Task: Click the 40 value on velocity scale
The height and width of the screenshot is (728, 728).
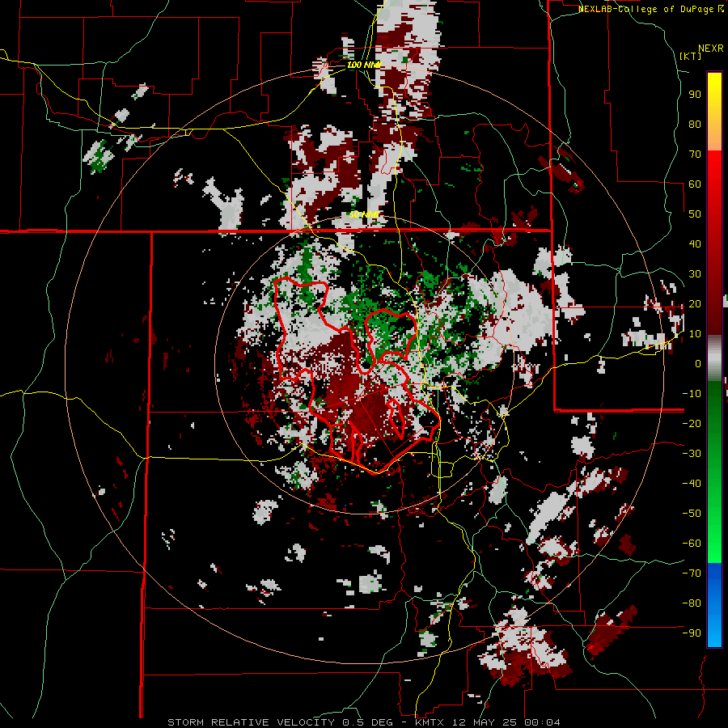Action: 695,244
